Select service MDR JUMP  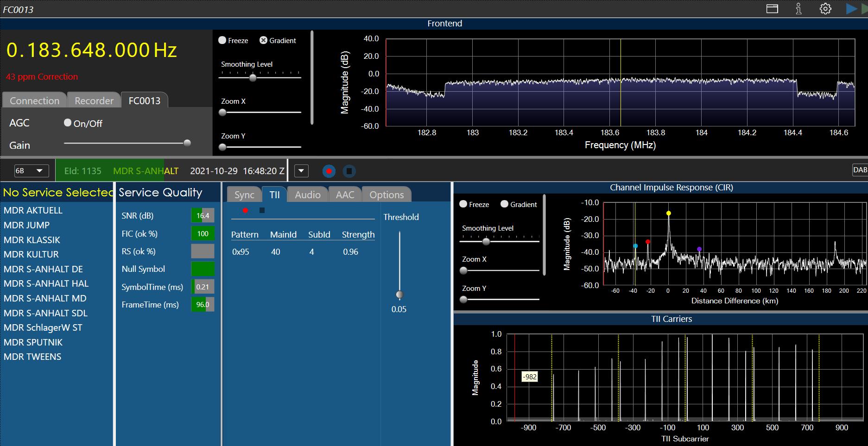[26, 225]
